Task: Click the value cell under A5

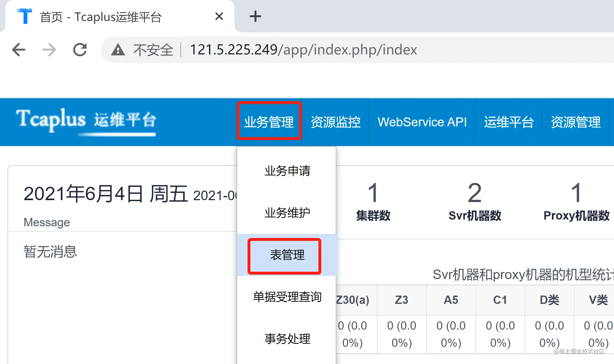Action: tap(451, 334)
